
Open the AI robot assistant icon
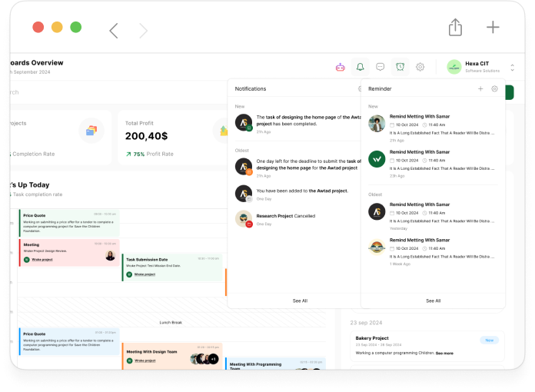click(x=340, y=67)
